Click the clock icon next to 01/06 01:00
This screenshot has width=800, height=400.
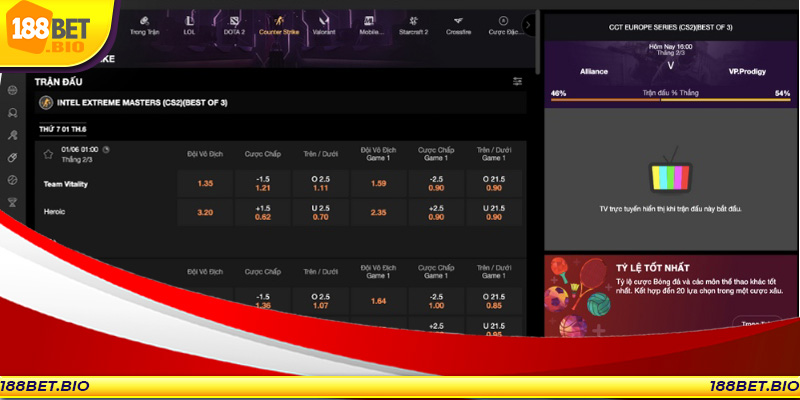click(x=107, y=150)
